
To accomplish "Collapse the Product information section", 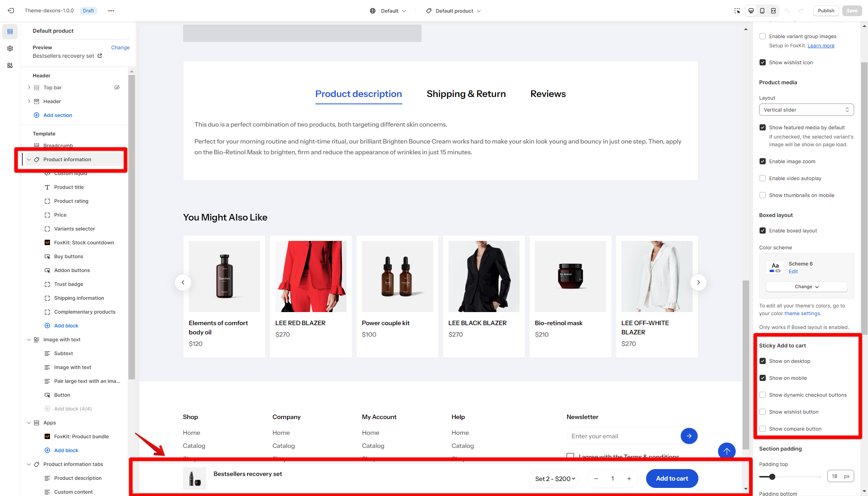I will (x=29, y=159).
